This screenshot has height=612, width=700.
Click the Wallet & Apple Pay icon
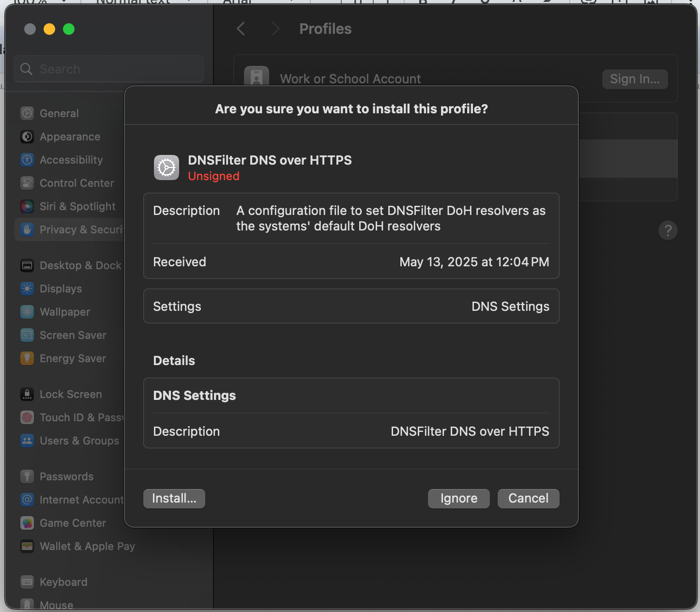(27, 546)
